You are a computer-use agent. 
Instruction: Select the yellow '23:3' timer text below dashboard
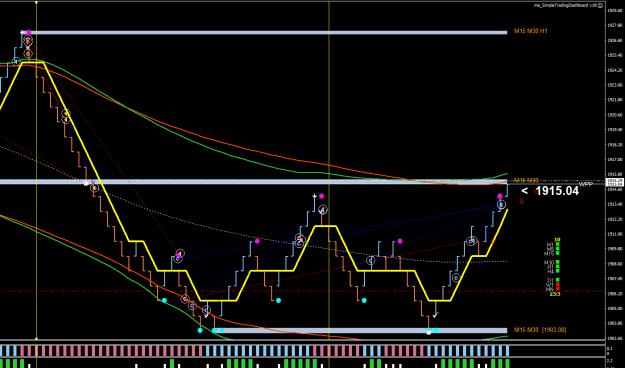coord(555,294)
